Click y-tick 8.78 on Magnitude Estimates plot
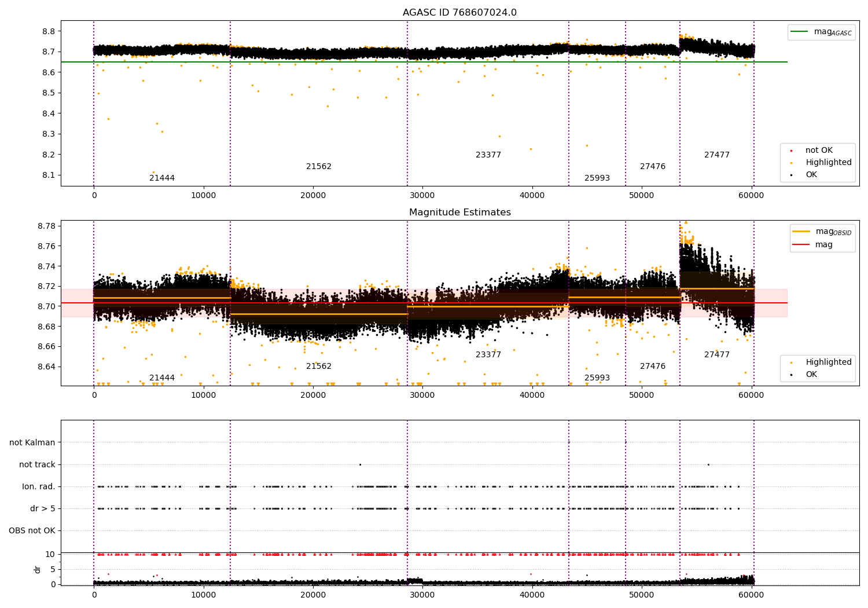Screen dimensions: 868x608 [x=46, y=226]
